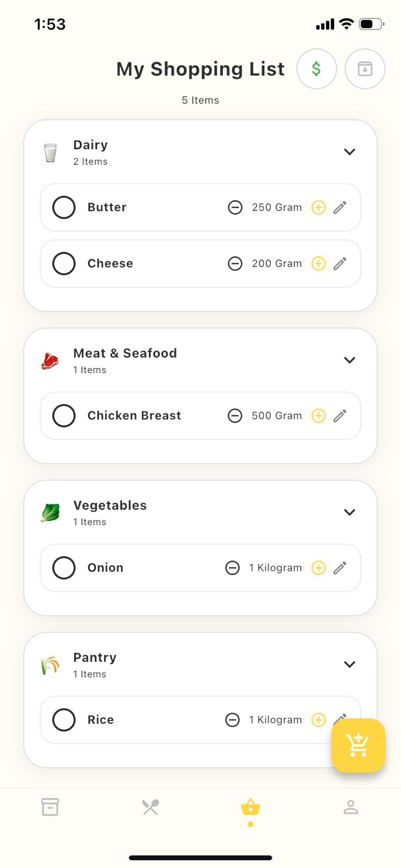Collapse the Vegetables category chevron
The width and height of the screenshot is (401, 868).
coord(349,512)
